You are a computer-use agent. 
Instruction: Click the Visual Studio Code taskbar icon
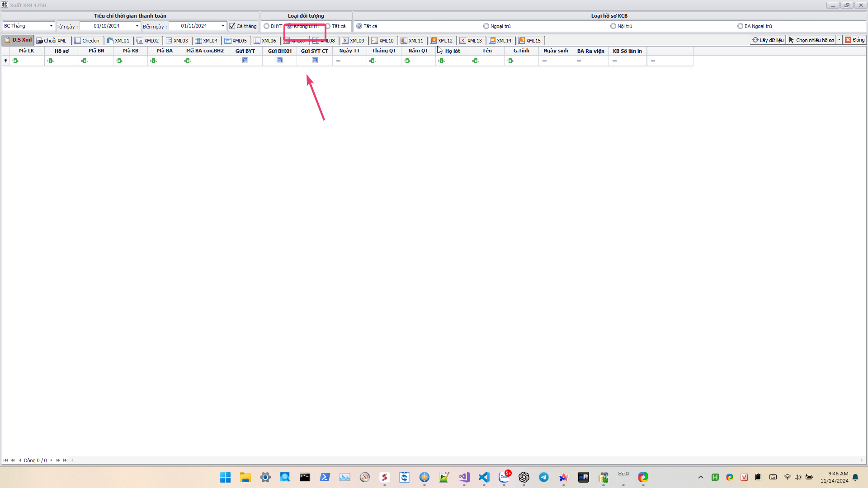(x=484, y=477)
